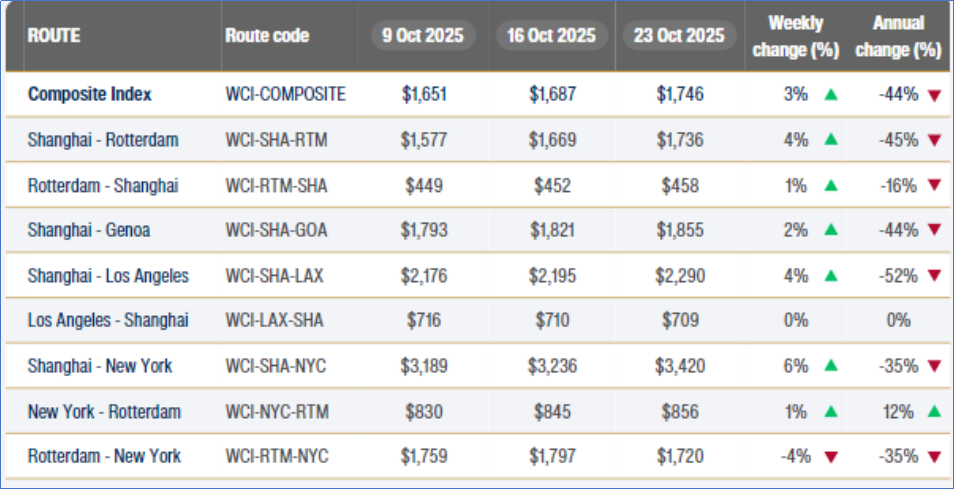Select the Composite Index row label

tap(90, 95)
